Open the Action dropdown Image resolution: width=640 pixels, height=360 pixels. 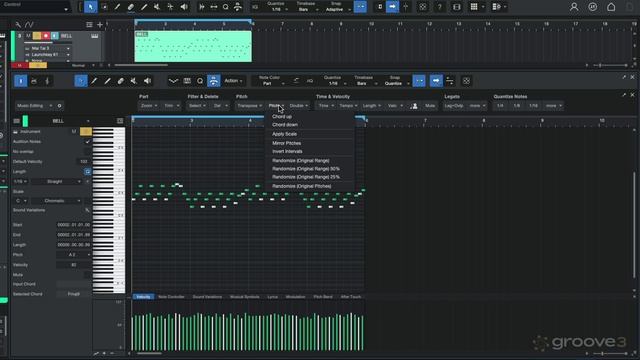(x=233, y=81)
